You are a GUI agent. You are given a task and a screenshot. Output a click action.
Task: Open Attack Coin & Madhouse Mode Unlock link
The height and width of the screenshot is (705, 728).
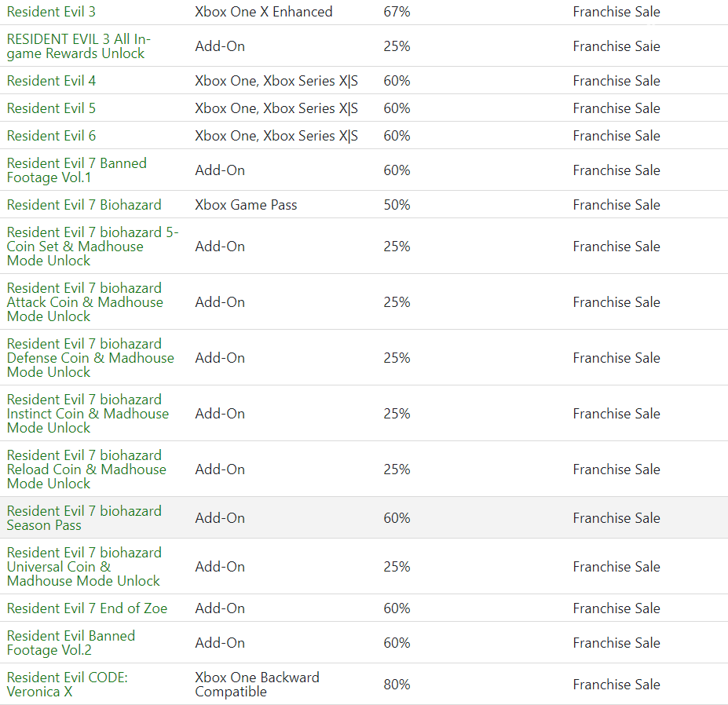(x=85, y=301)
